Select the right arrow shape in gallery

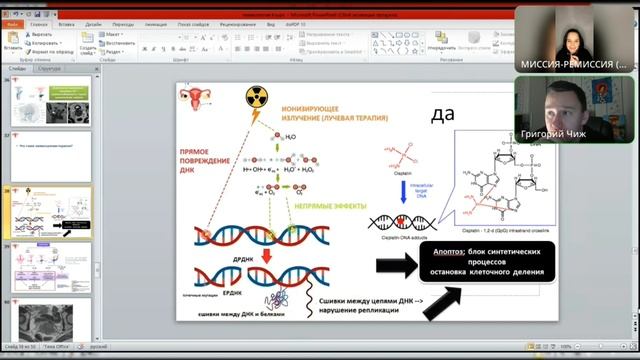point(399,43)
